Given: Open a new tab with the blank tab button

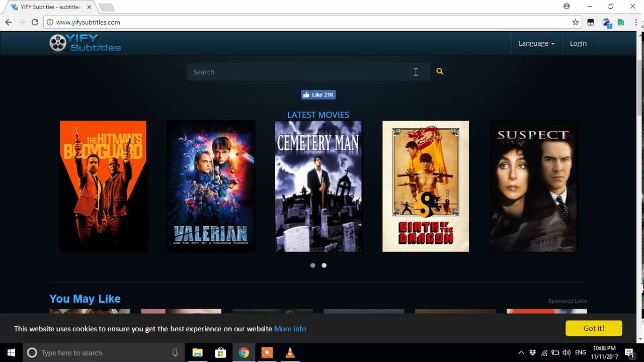Looking at the screenshot, I should pos(106,7).
